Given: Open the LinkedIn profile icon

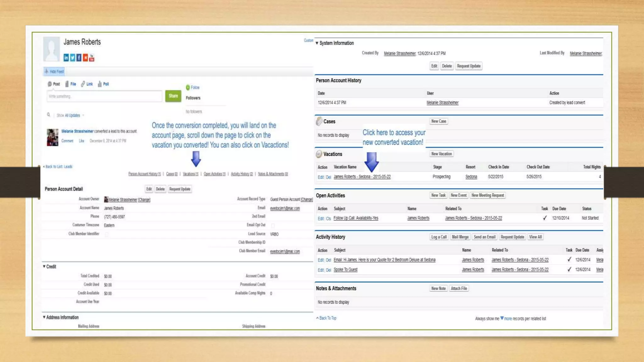Looking at the screenshot, I should coord(66,58).
